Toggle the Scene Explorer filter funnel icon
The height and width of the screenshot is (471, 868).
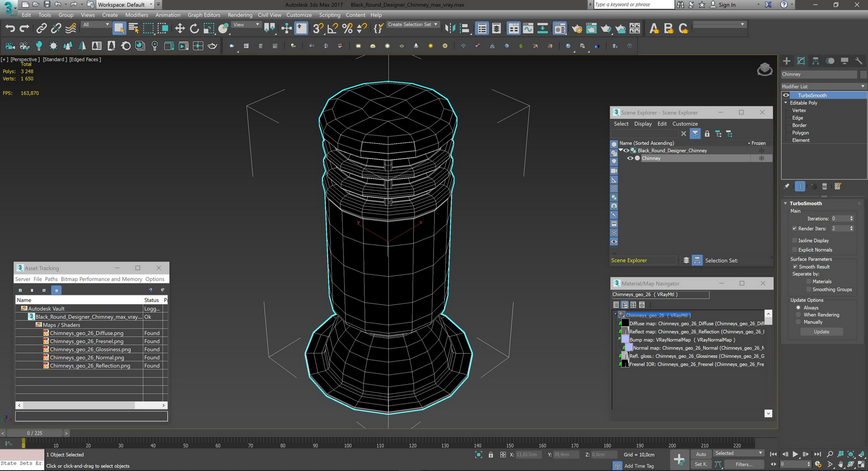click(x=695, y=134)
